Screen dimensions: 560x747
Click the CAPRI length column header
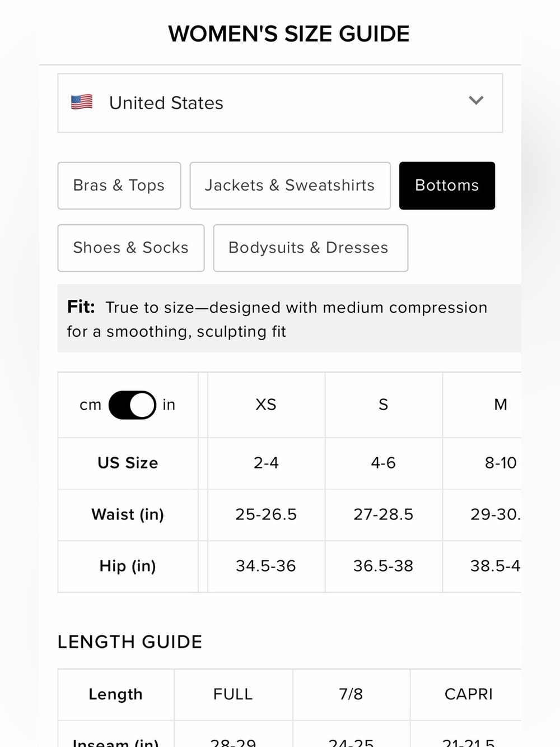pos(469,694)
